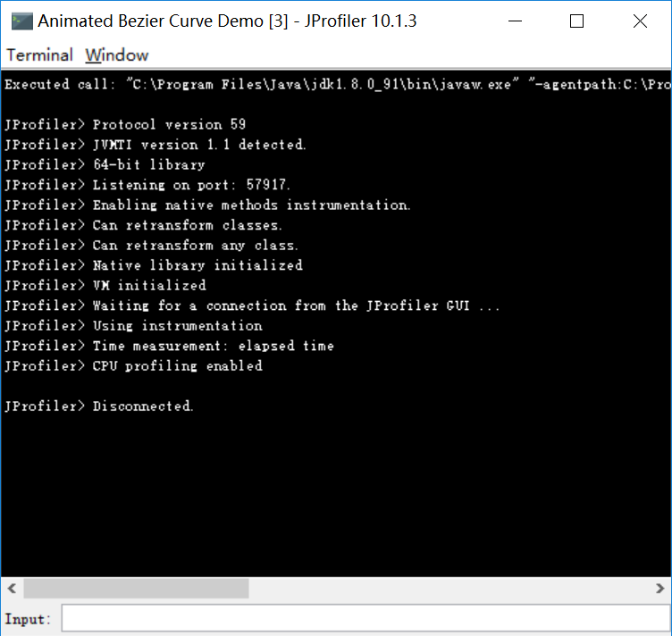Focus the Input text field
Screen dimensions: 672x636
[x=366, y=617]
